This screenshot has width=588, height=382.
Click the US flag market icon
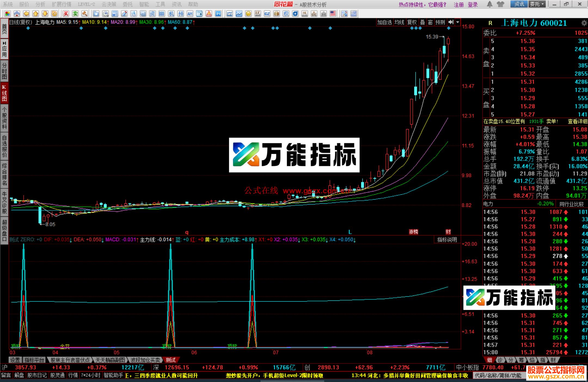[x=332, y=14]
